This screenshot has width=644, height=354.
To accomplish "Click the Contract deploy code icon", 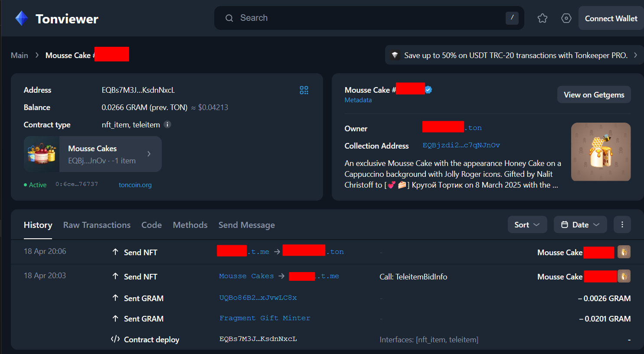I will click(x=115, y=339).
